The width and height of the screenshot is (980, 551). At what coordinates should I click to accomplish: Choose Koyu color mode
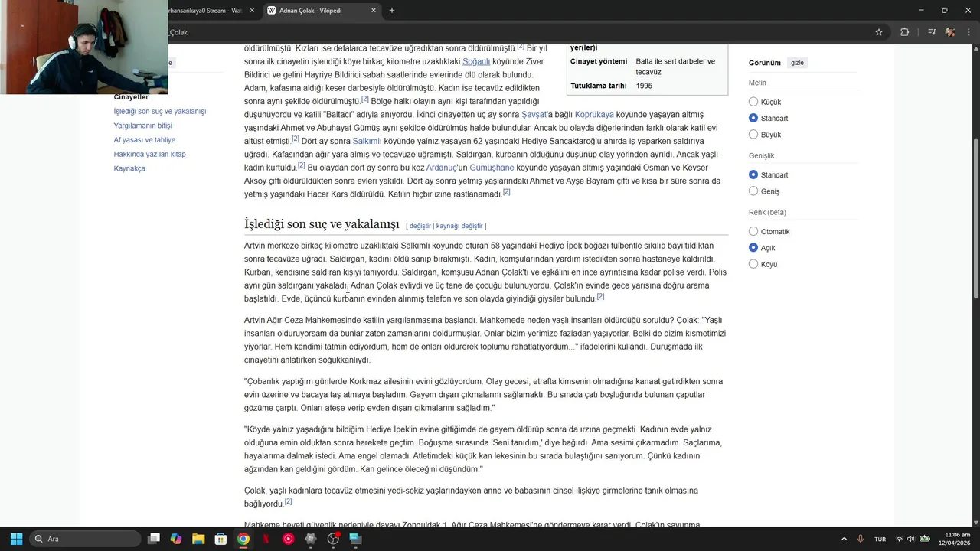pos(753,264)
